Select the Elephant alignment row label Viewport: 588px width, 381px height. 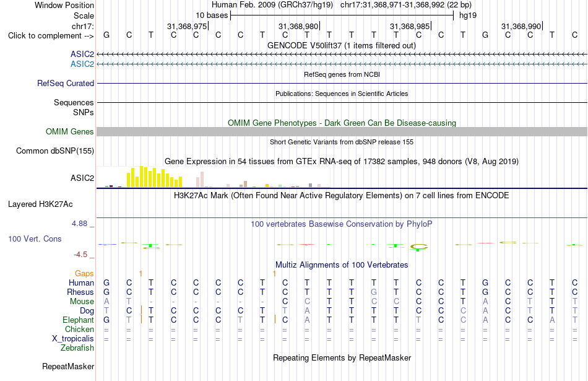(x=78, y=320)
